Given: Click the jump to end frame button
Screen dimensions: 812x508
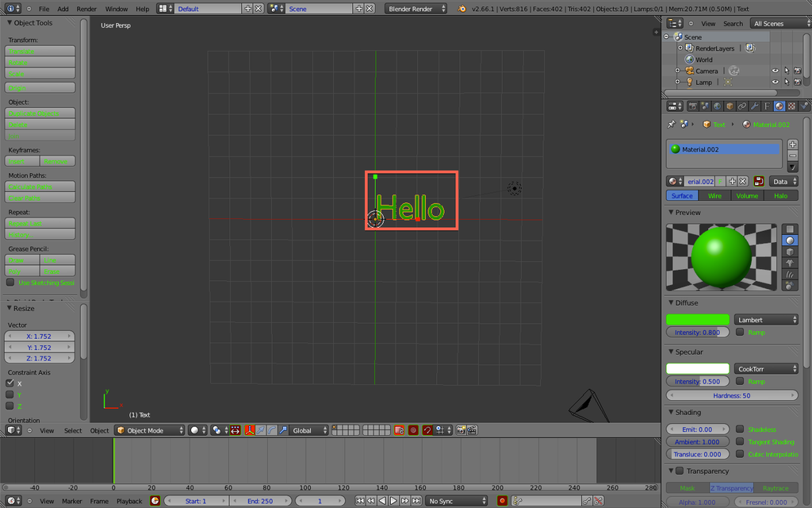Looking at the screenshot, I should (x=416, y=501).
